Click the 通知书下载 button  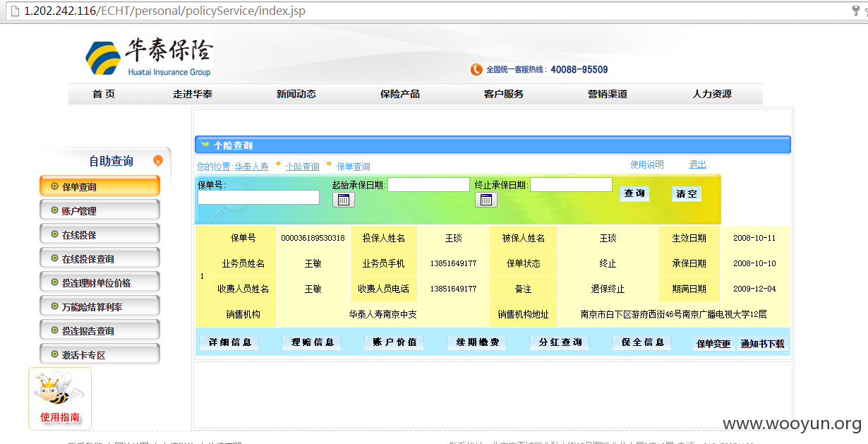pos(762,344)
